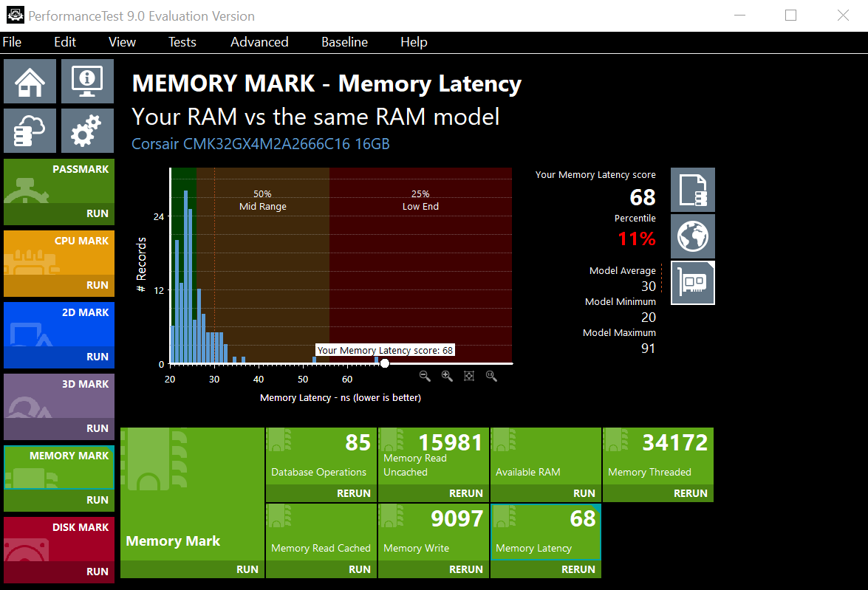
Task: Run the CPU Mark test
Action: [x=59, y=286]
